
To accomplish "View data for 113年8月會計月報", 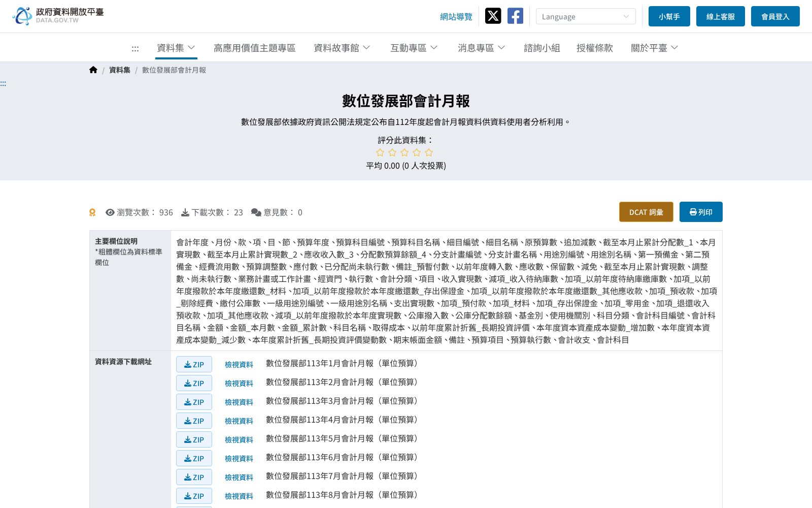I will tap(239, 496).
